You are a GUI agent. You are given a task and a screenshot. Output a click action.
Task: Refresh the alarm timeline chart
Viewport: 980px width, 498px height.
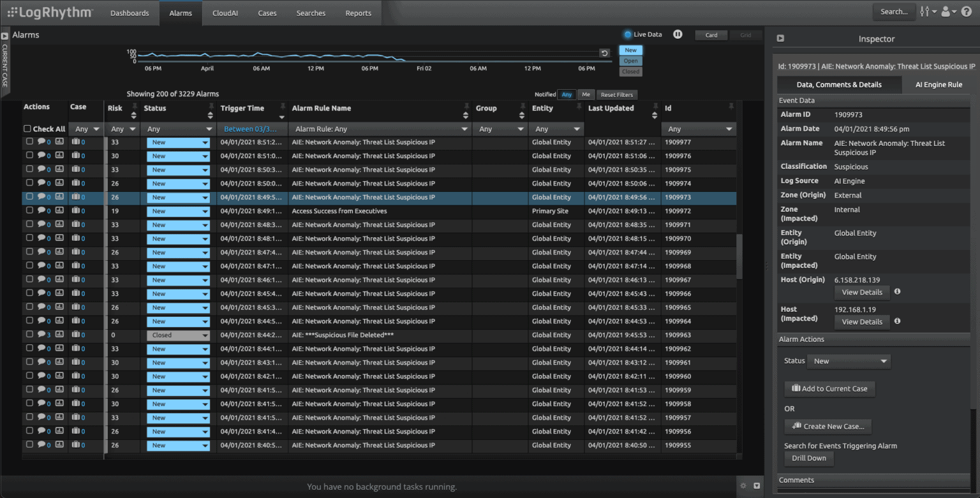605,54
